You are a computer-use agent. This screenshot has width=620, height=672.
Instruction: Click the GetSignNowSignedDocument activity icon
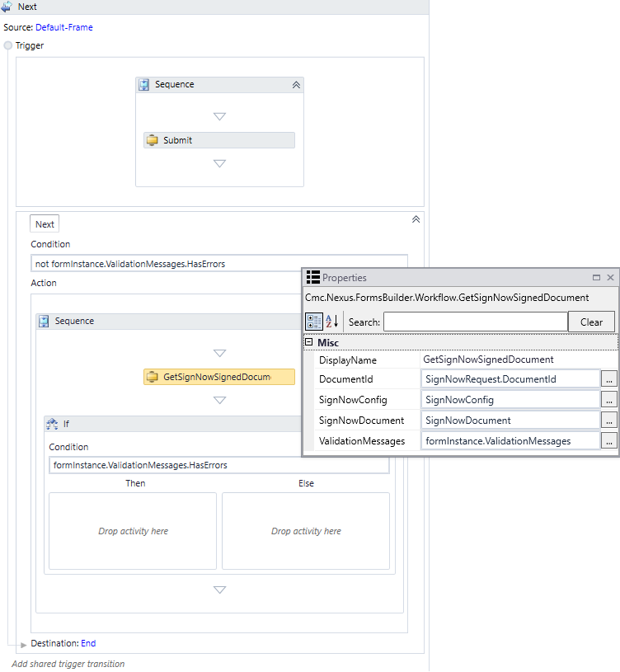click(152, 377)
